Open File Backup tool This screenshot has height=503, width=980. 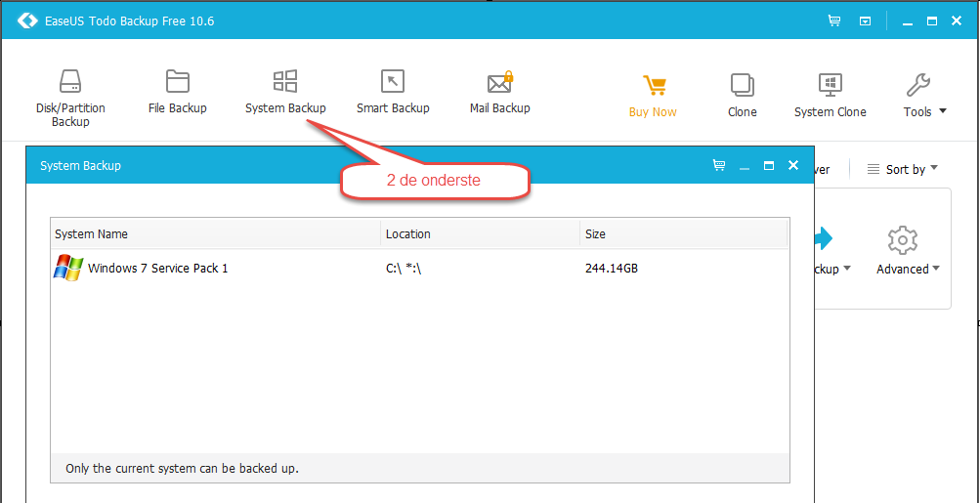tap(178, 92)
